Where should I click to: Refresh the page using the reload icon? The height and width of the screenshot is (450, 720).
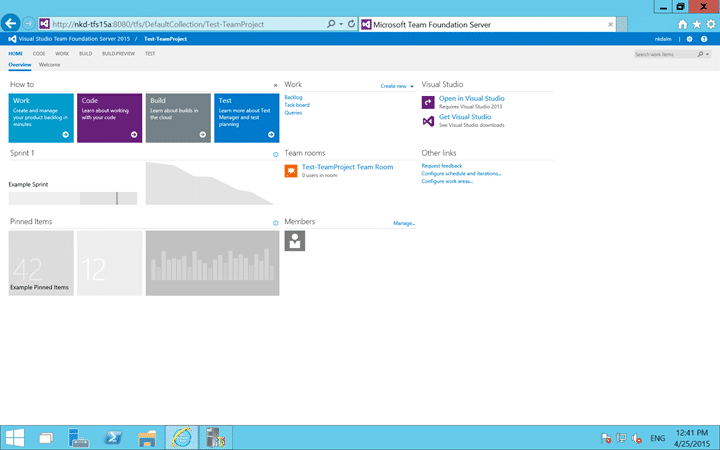coord(351,24)
